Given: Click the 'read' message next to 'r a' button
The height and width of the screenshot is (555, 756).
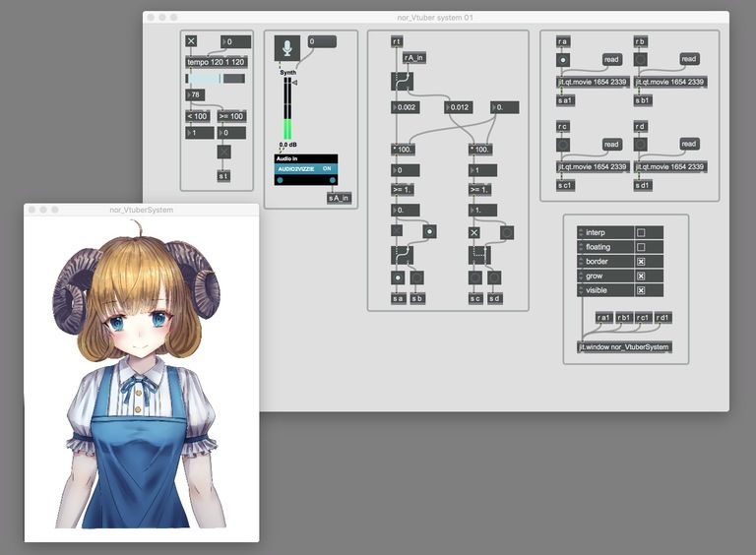Looking at the screenshot, I should click(611, 60).
